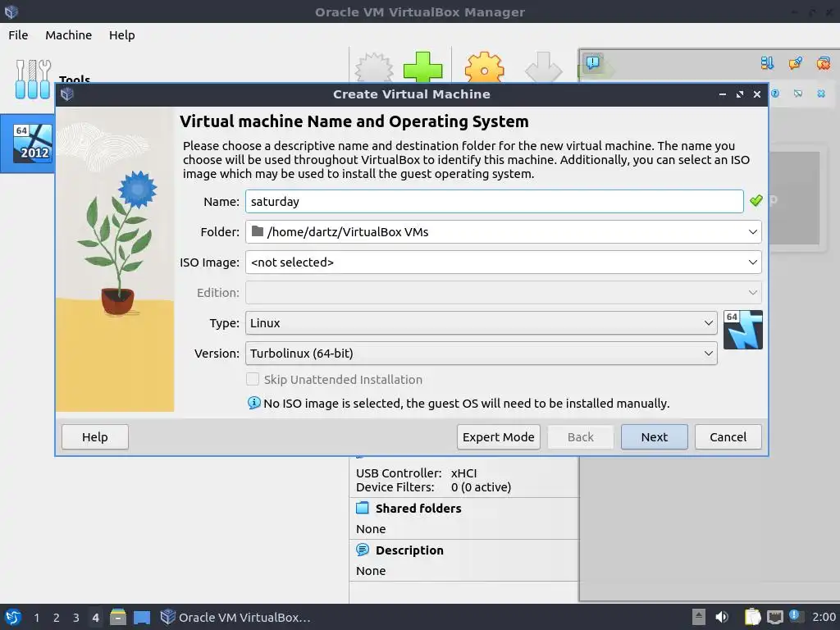The image size is (840, 630).
Task: Click the sort notifications icon in notification panel
Action: point(767,63)
